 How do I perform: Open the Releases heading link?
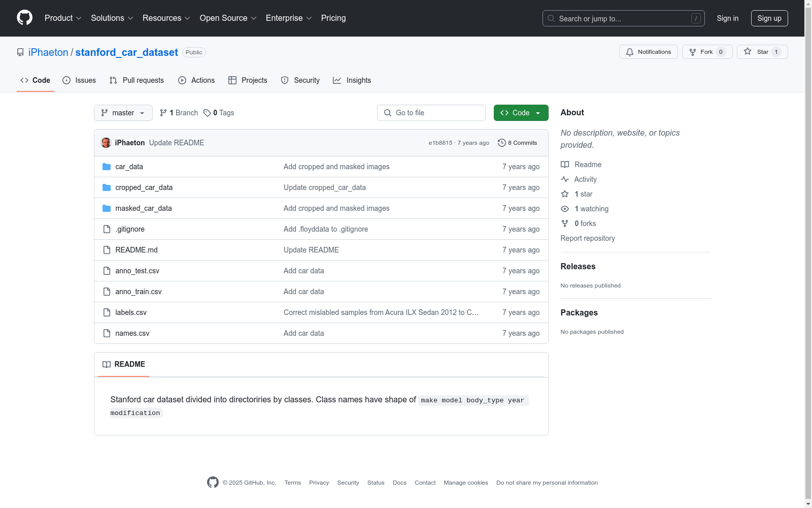pyautogui.click(x=578, y=266)
